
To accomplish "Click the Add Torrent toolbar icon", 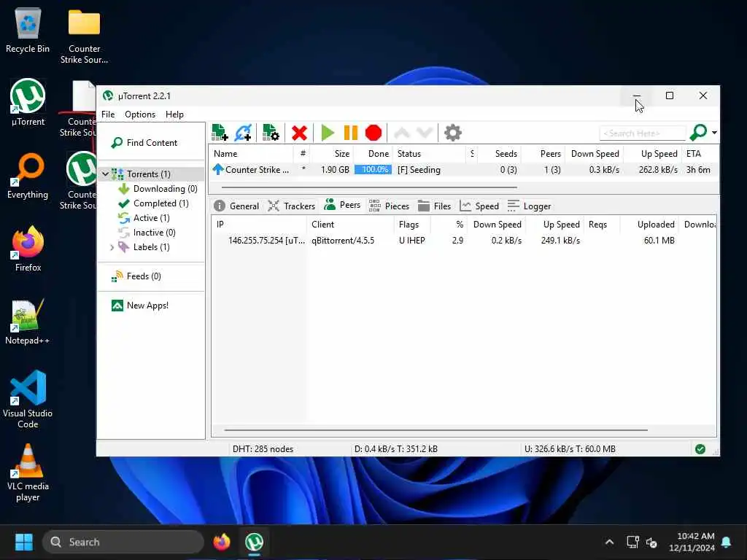I will point(220,133).
